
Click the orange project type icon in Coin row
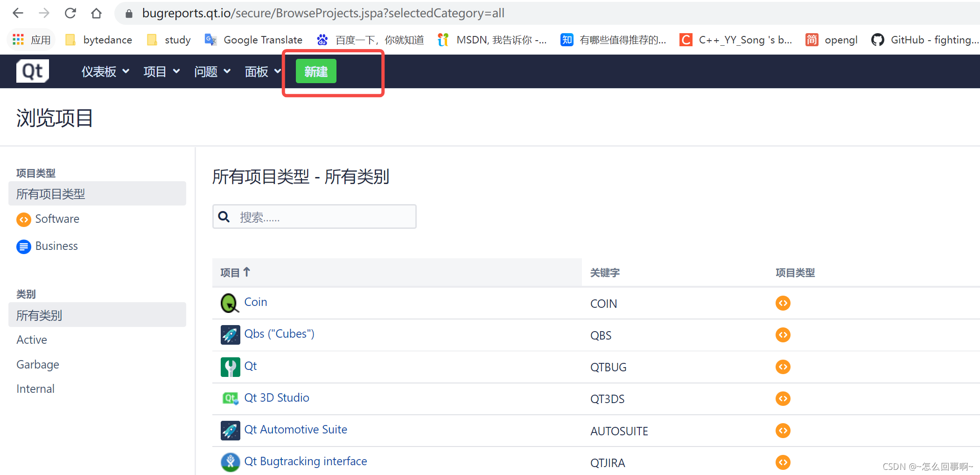point(783,303)
